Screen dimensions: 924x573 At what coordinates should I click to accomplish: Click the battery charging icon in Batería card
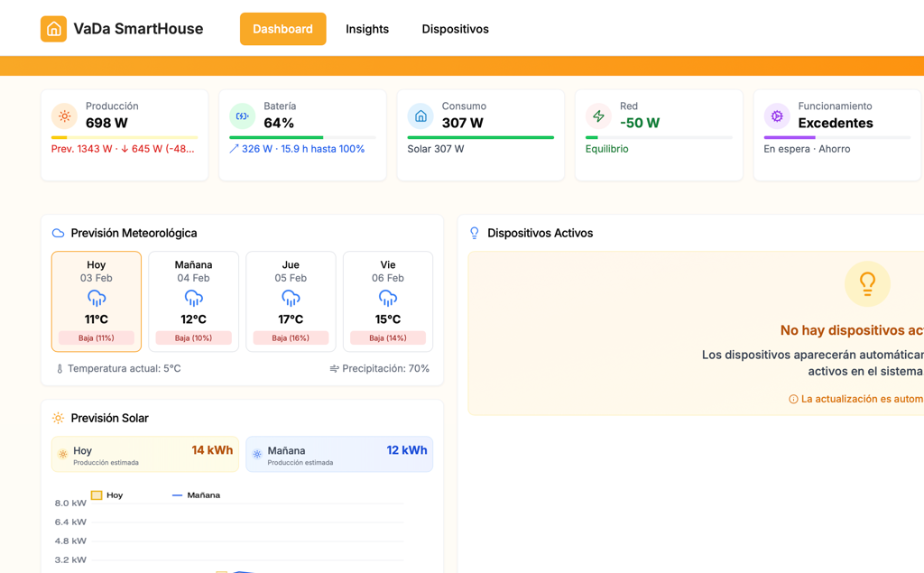click(242, 116)
